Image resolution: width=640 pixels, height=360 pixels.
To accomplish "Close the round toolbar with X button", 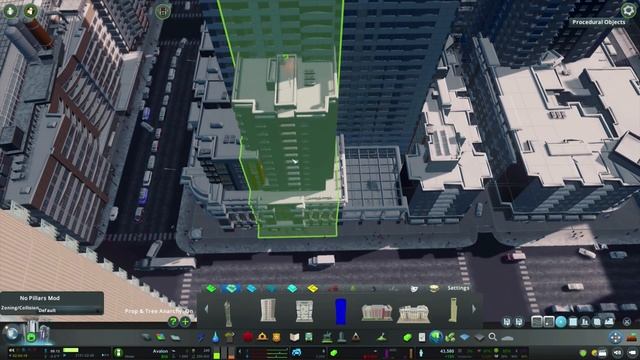I will point(627,322).
